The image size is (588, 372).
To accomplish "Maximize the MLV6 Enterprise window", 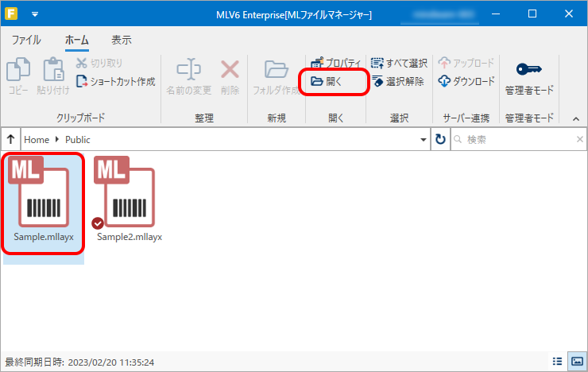I will (532, 14).
